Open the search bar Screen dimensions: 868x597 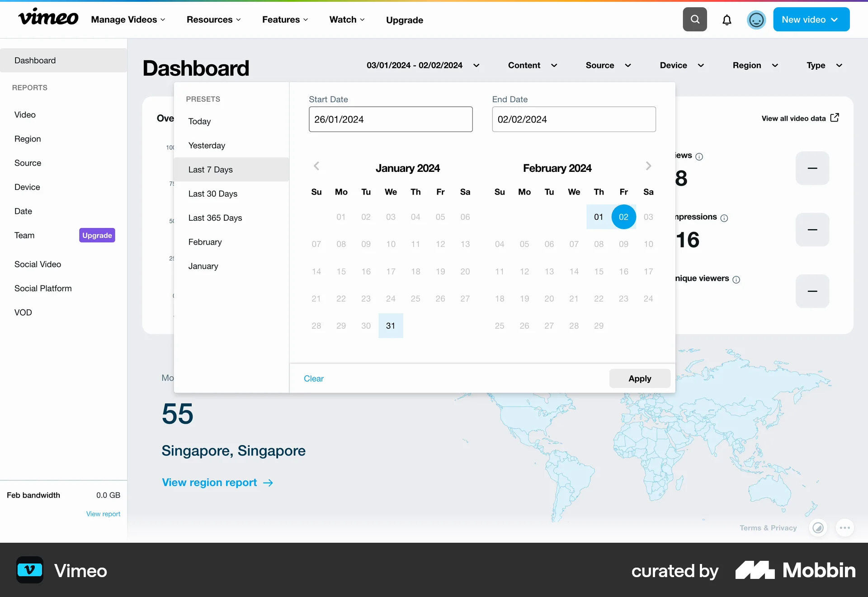(x=694, y=19)
